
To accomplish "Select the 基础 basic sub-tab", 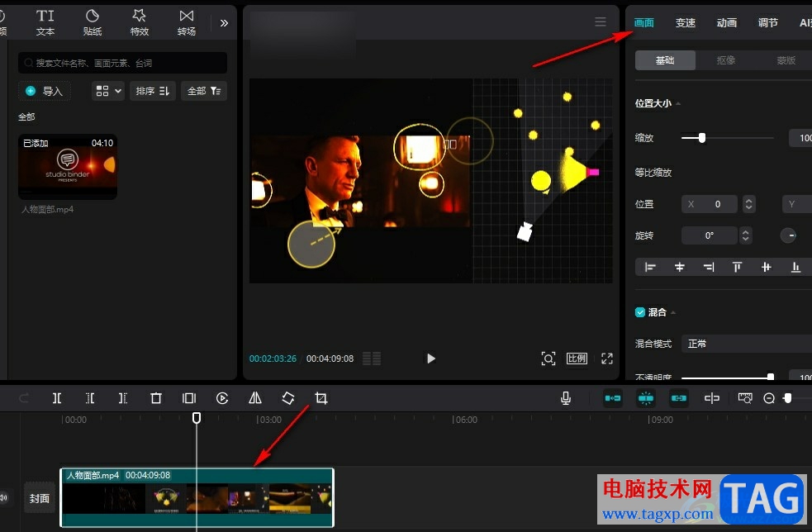I will coord(665,60).
